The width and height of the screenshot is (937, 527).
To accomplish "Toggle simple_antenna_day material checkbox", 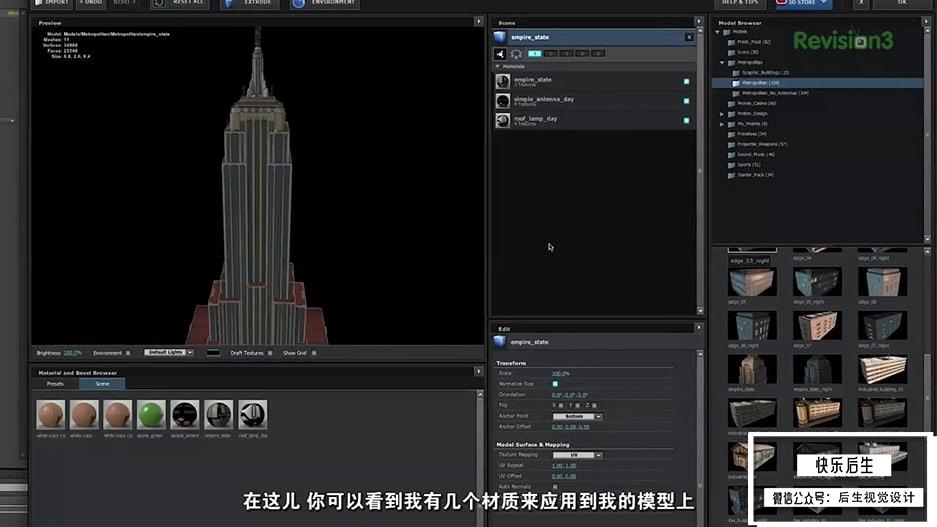I will pos(686,101).
